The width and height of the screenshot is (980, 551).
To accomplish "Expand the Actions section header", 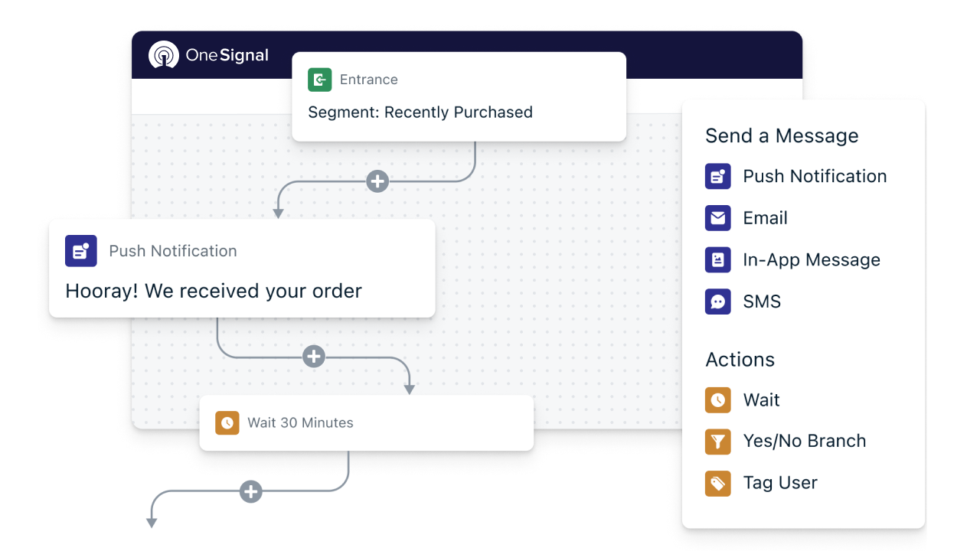I will pos(740,359).
